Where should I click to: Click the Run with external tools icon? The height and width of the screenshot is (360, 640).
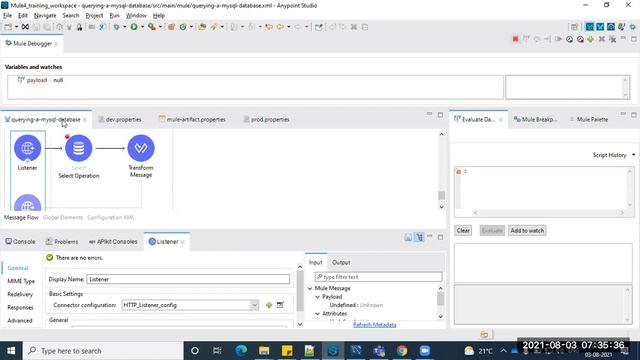point(151,27)
